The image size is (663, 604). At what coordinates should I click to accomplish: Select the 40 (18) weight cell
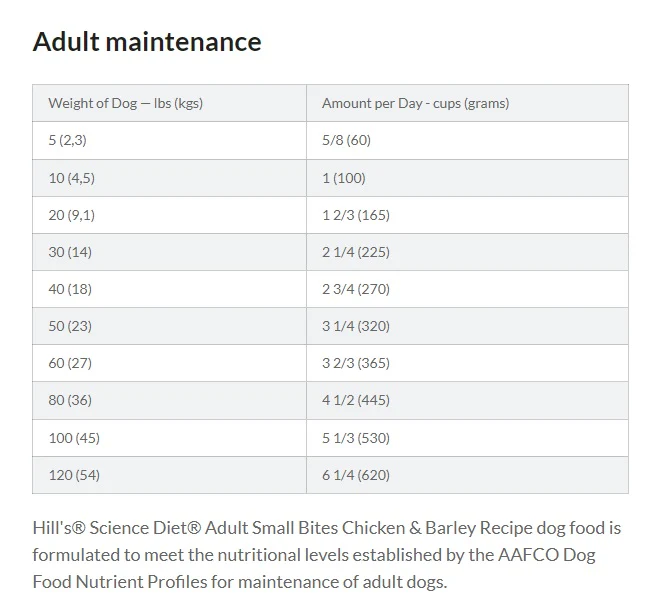point(169,289)
